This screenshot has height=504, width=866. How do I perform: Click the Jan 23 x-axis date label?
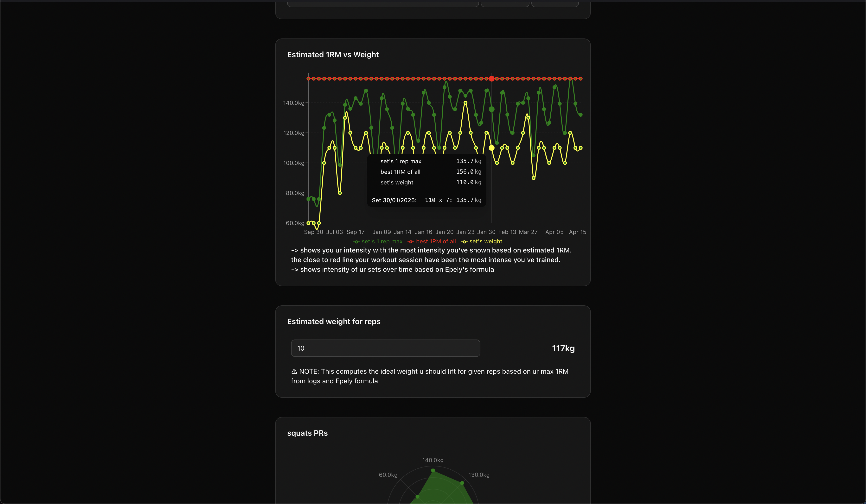[x=465, y=232]
